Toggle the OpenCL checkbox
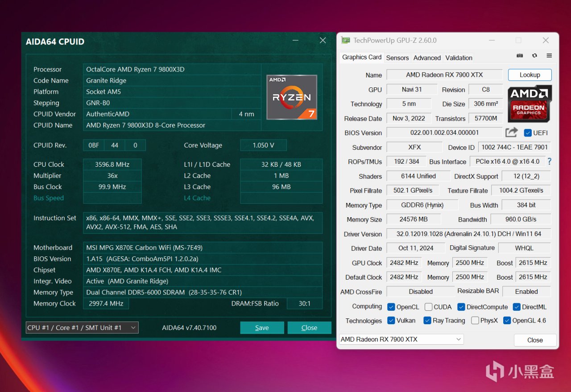 tap(391, 307)
